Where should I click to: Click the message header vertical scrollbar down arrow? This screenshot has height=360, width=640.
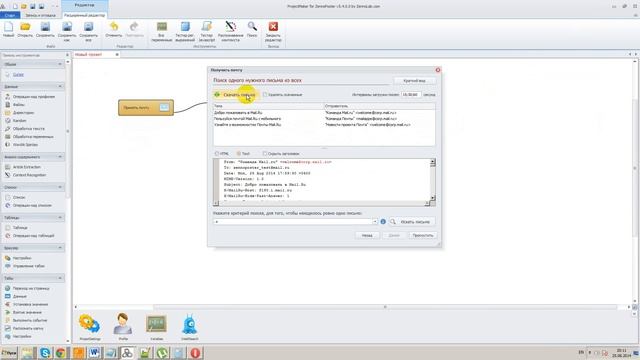[x=433, y=198]
